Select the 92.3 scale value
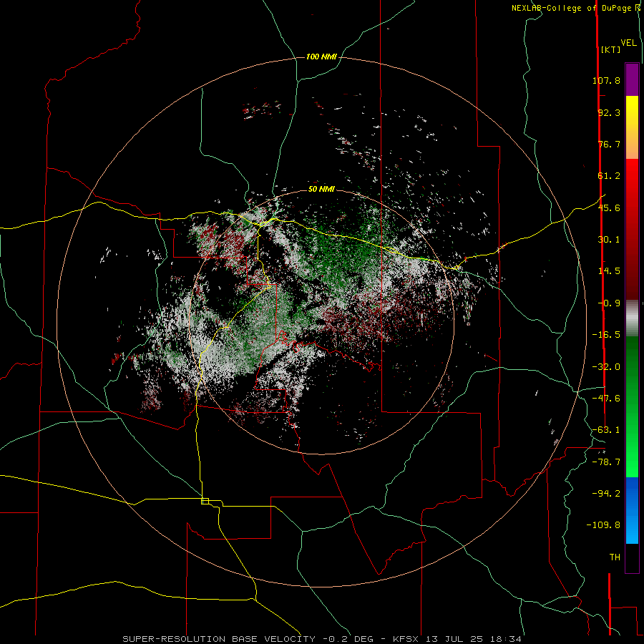The image size is (644, 644). (x=609, y=112)
